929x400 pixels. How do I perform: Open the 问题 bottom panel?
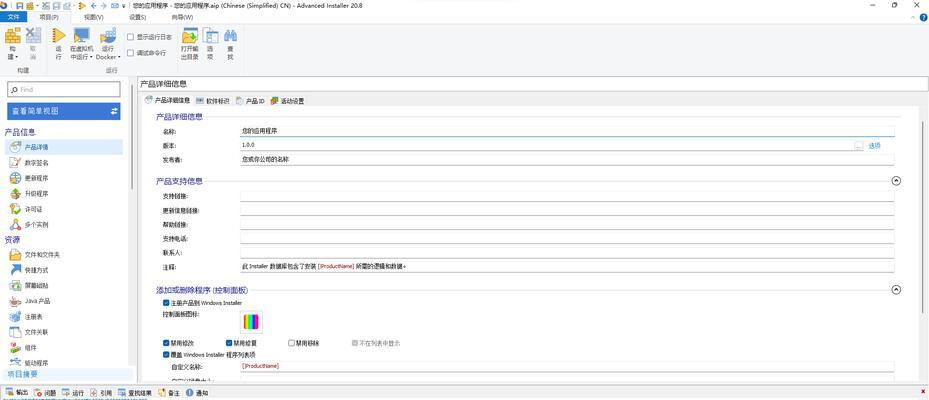click(x=46, y=392)
